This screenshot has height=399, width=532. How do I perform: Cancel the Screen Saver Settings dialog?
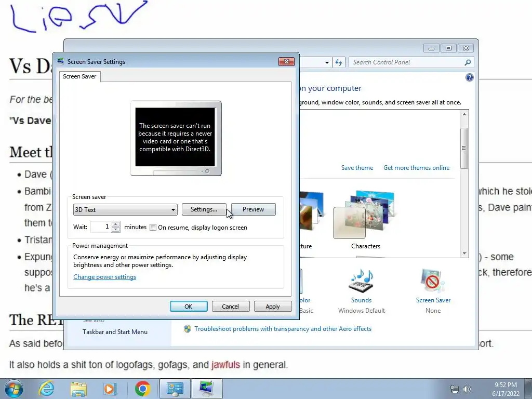click(230, 307)
